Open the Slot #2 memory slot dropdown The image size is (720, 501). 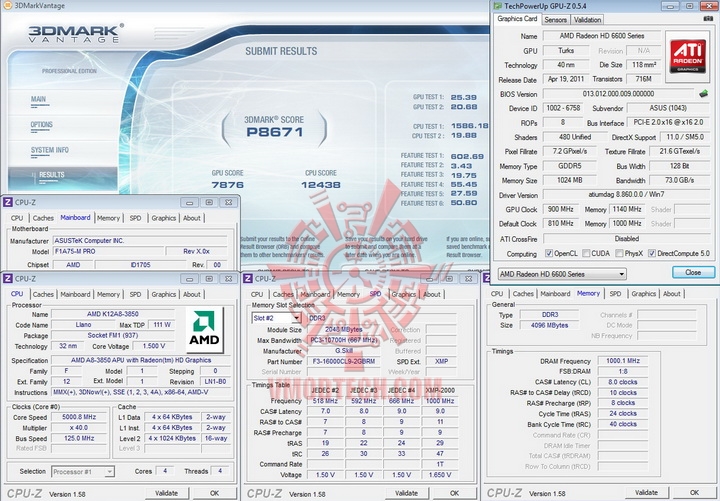tap(276, 318)
